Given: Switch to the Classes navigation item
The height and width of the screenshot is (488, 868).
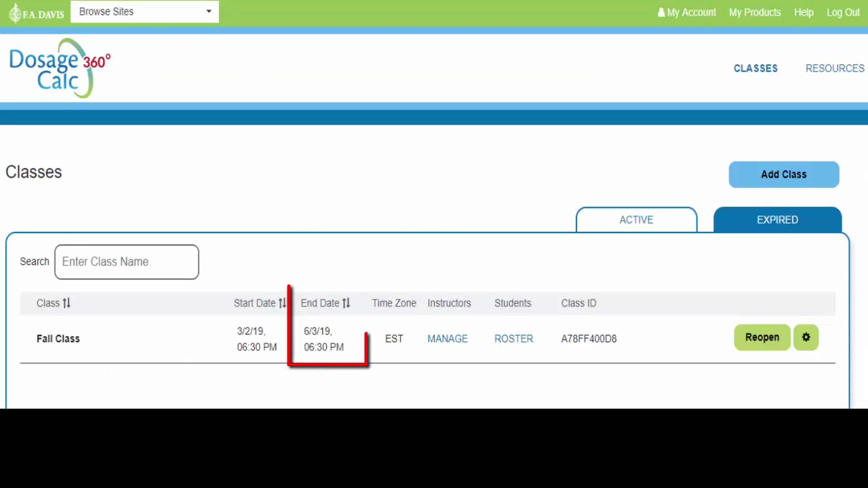Looking at the screenshot, I should point(756,68).
